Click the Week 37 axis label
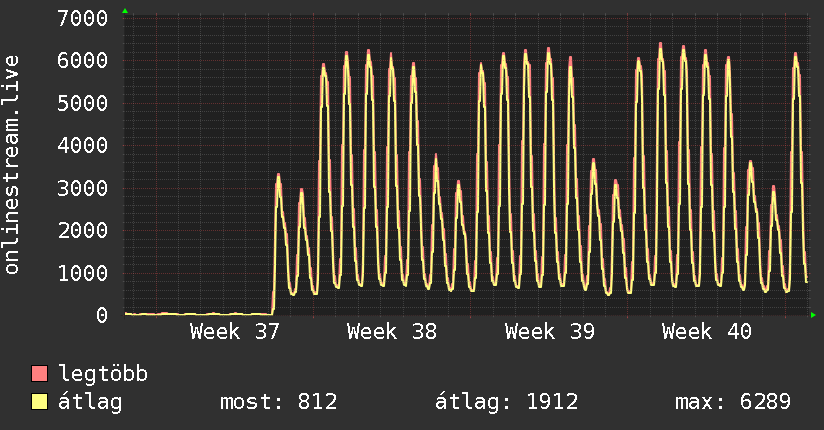 point(235,332)
